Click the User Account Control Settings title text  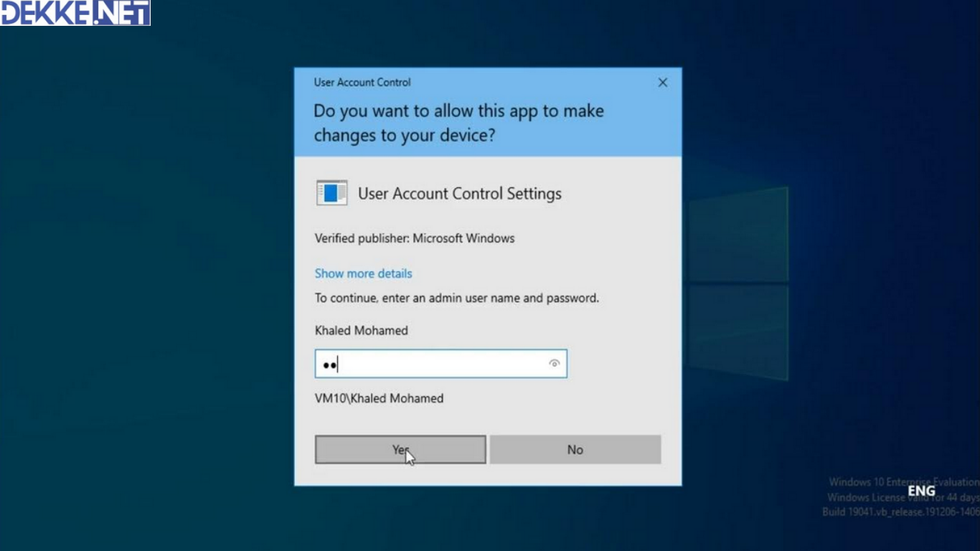[459, 194]
